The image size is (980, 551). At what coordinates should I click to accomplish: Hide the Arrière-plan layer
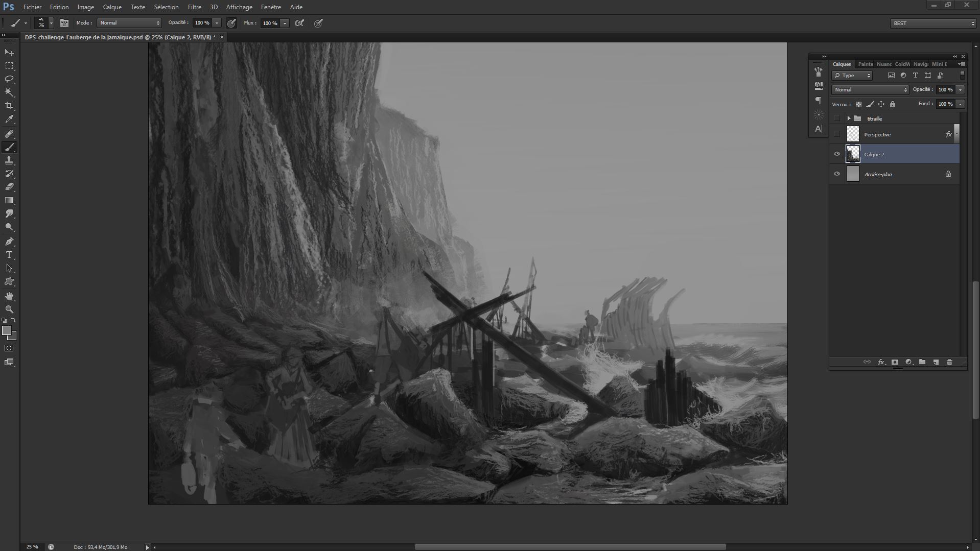[837, 174]
